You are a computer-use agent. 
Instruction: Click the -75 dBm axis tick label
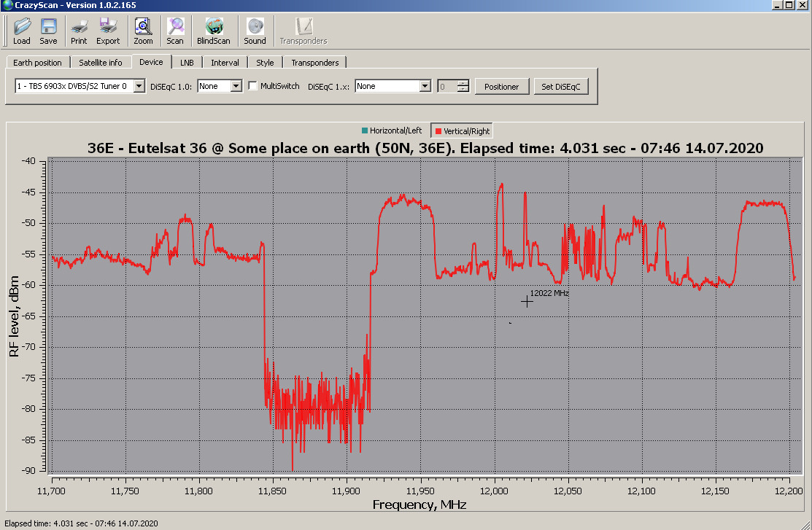(x=28, y=378)
